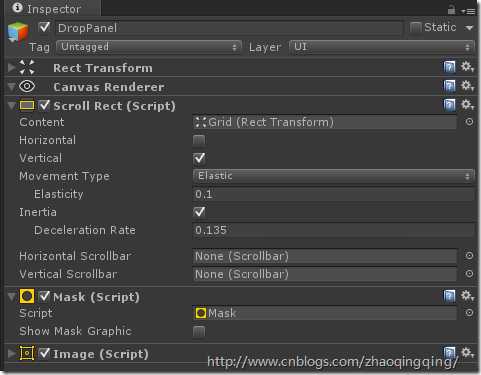481x375 pixels.
Task: Enable the Horizontal scrolling checkbox
Action: tap(199, 140)
